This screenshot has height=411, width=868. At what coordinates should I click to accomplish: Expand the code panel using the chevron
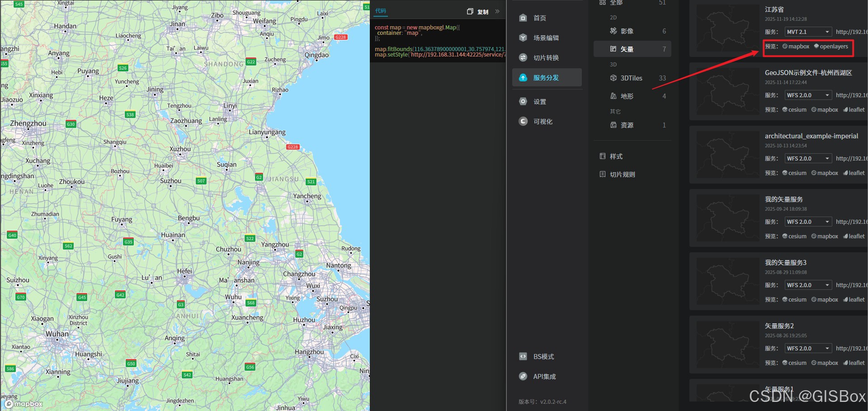click(497, 11)
